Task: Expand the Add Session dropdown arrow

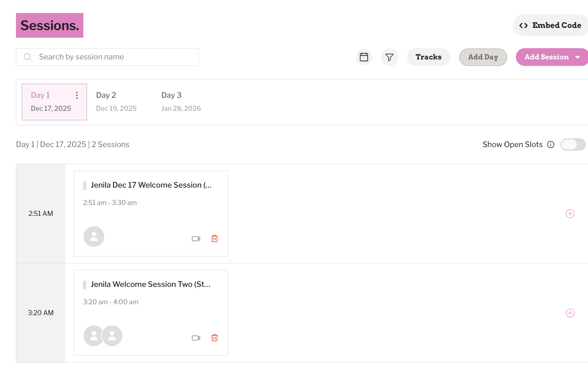Action: pos(577,57)
